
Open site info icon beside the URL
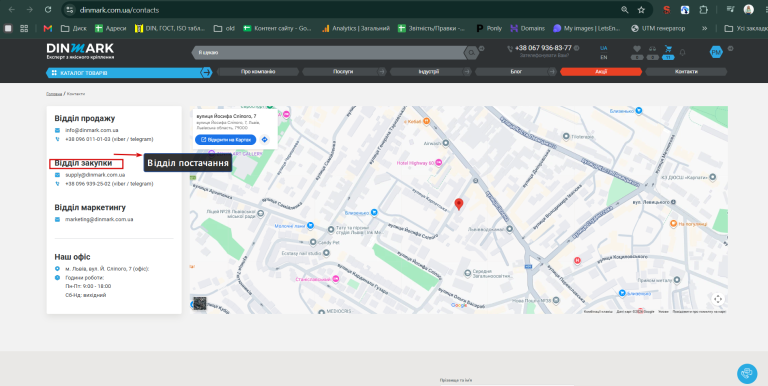click(70, 10)
